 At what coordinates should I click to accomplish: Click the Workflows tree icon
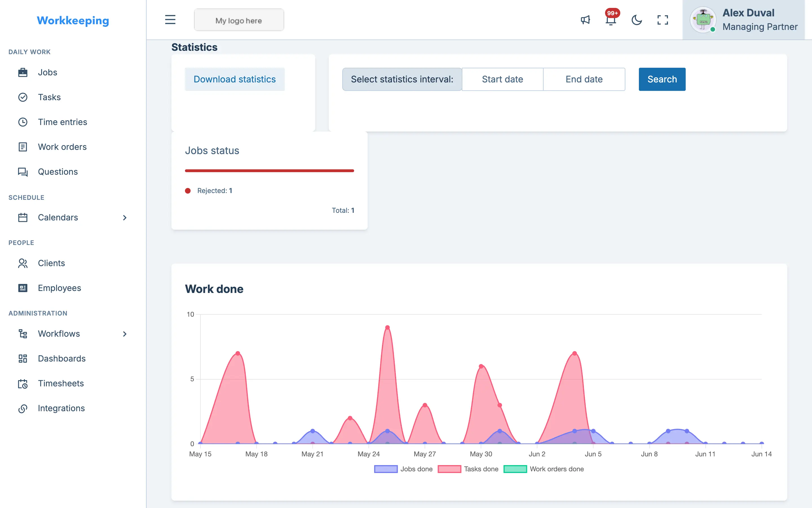23,334
